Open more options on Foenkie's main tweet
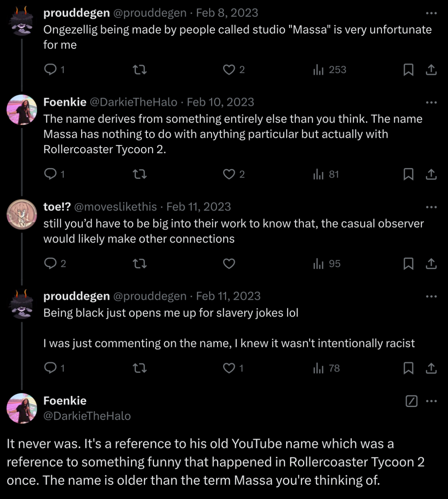The width and height of the screenshot is (448, 499). click(431, 401)
